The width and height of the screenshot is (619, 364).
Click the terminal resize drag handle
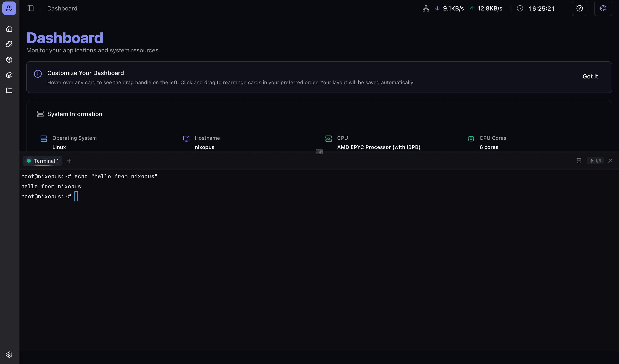[319, 152]
